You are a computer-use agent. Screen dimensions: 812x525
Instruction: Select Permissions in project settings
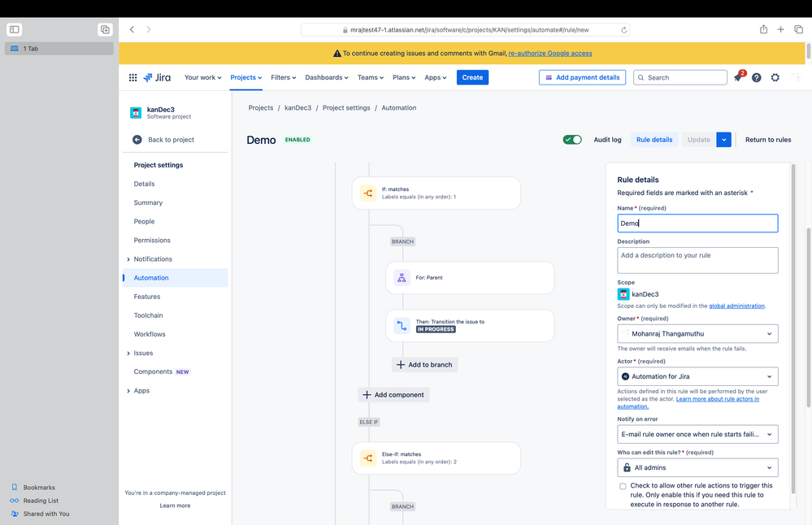pos(152,241)
